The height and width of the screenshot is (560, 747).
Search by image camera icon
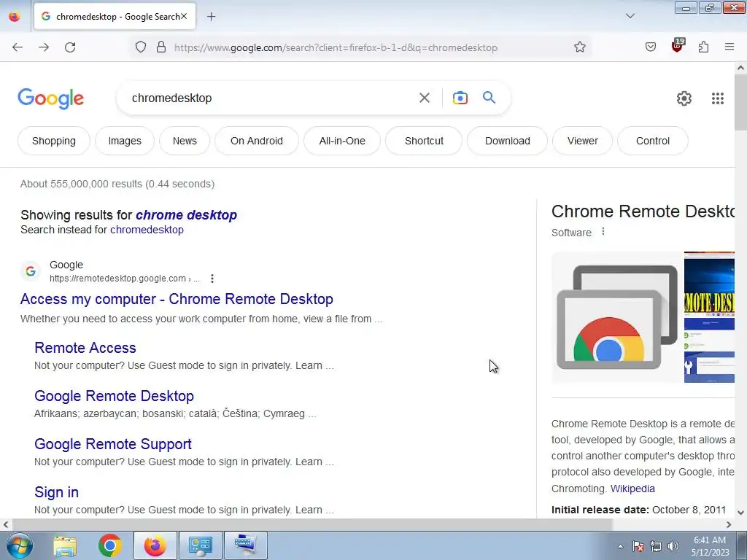(x=460, y=98)
